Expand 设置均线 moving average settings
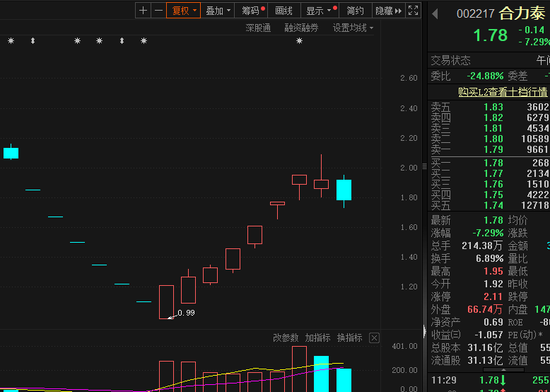 click(353, 28)
